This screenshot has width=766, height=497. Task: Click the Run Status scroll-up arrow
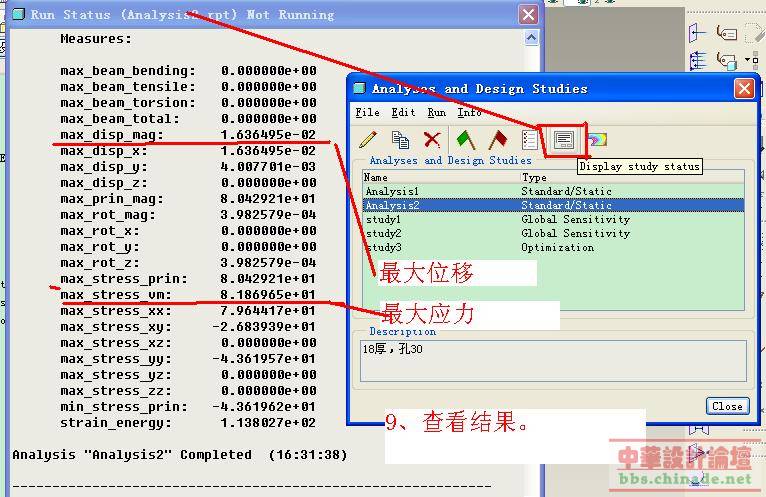tap(532, 37)
